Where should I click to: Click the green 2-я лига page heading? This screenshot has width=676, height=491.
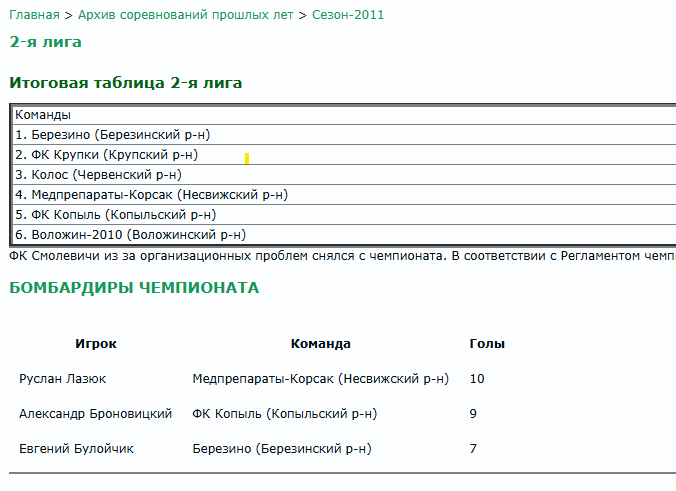tap(45, 42)
